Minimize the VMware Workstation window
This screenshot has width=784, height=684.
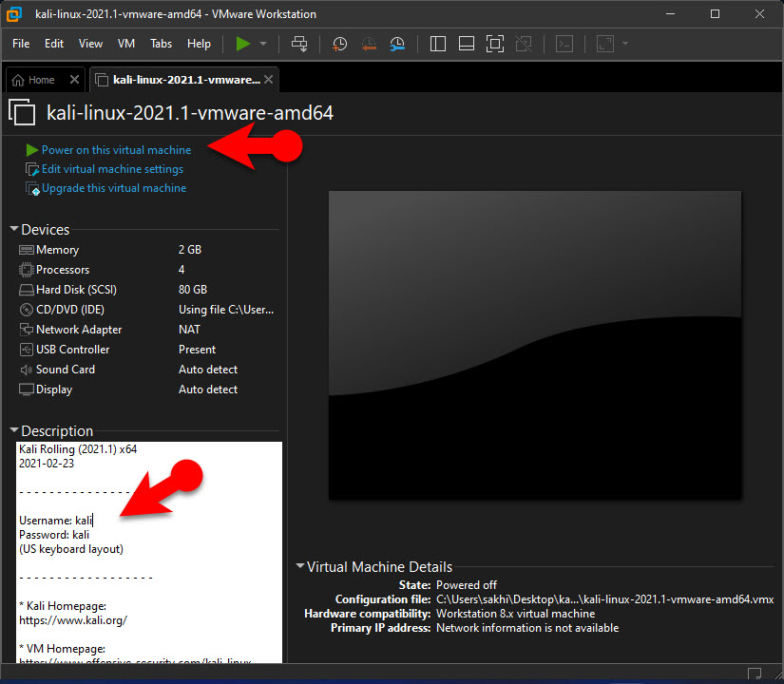(x=671, y=14)
